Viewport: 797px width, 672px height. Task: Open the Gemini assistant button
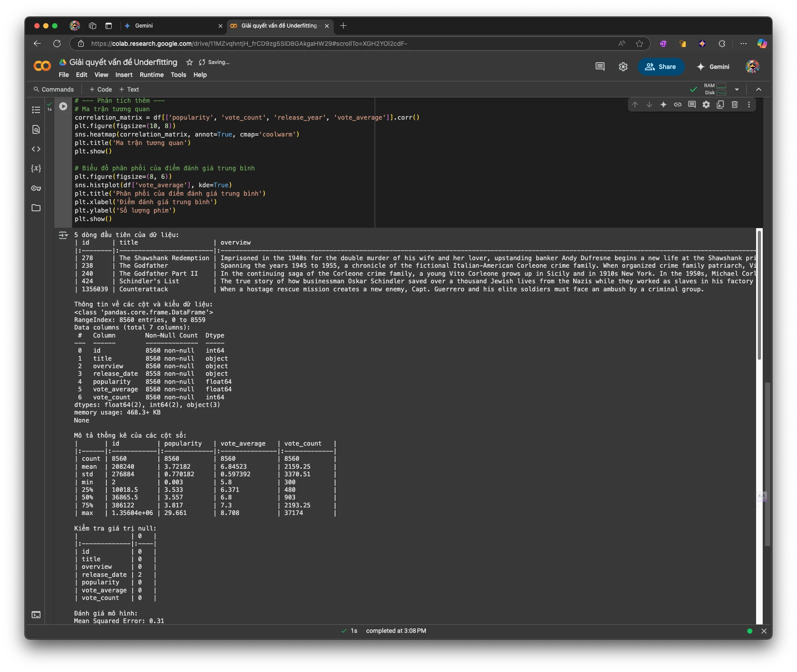[713, 67]
